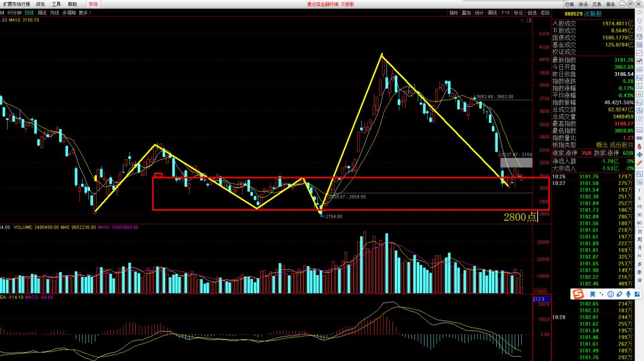Remove from watchlist with -自选

click(x=532, y=13)
